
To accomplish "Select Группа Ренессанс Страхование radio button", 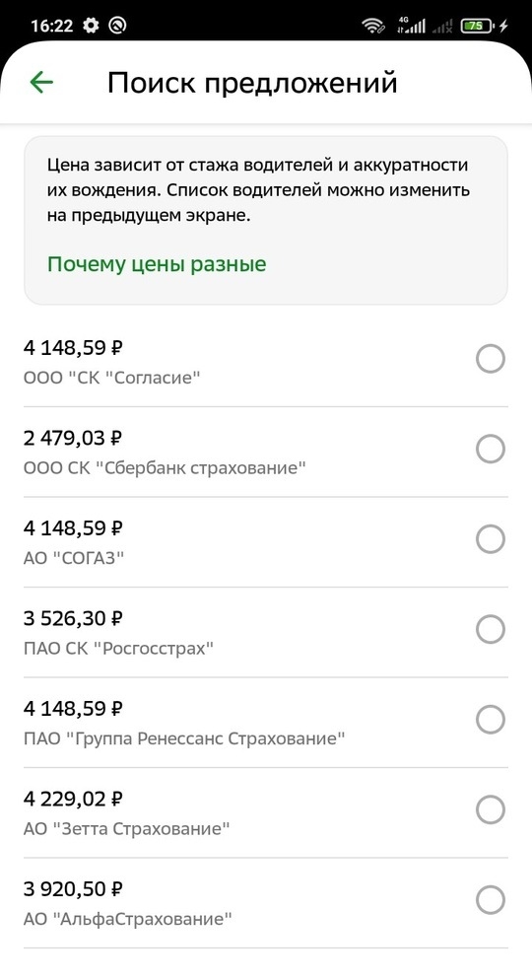I will [x=491, y=720].
